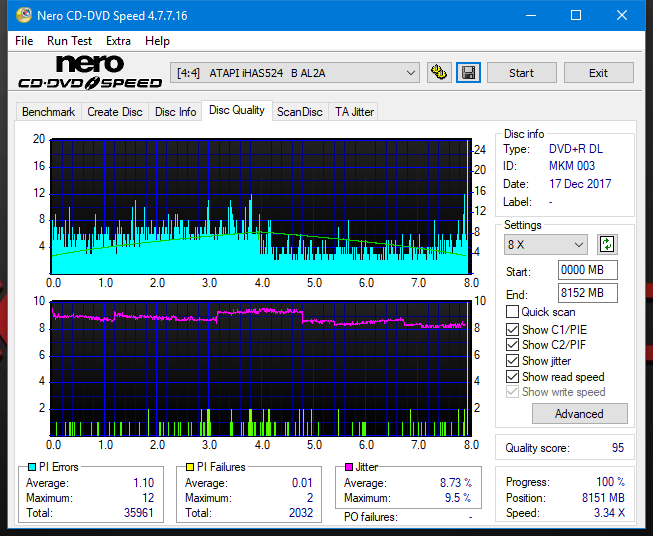Click Speed value 3.34 X

(609, 513)
